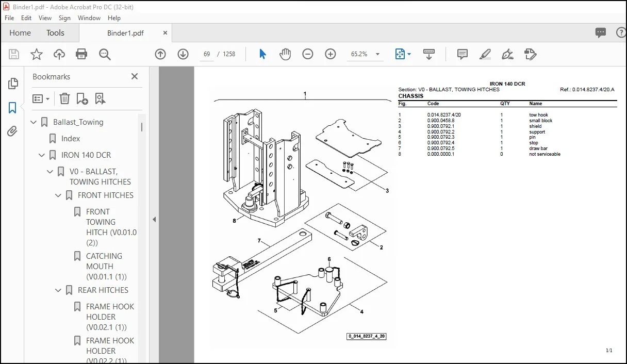The height and width of the screenshot is (364, 627).
Task: Open the Sign menu
Action: pyautogui.click(x=64, y=18)
